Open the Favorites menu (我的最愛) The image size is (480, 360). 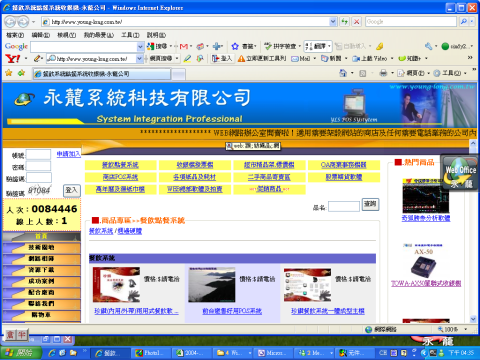[x=99, y=35]
